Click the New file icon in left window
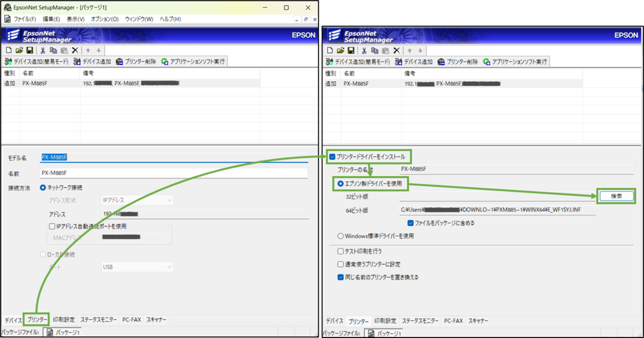The image size is (644, 338). click(x=8, y=50)
